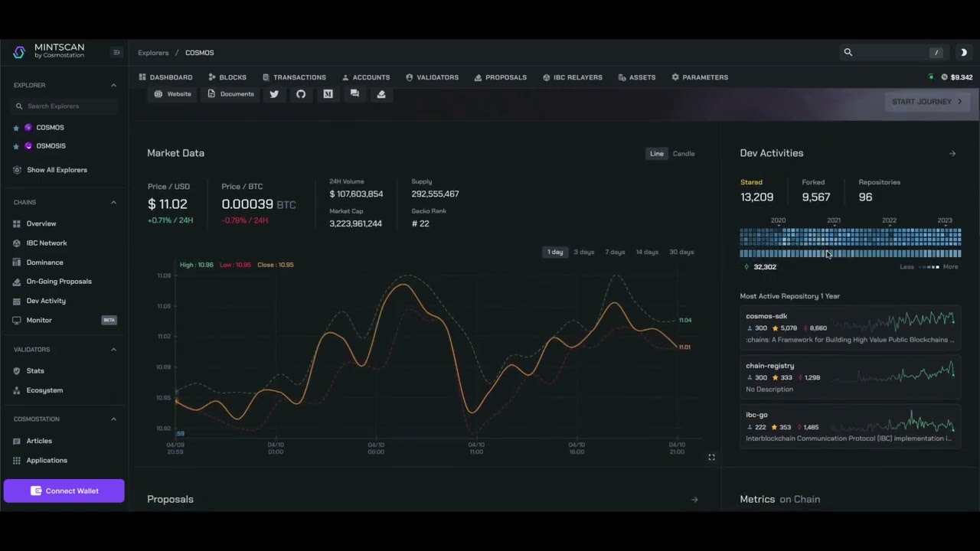Switch to the IBC RELAYERS tab

coord(573,77)
